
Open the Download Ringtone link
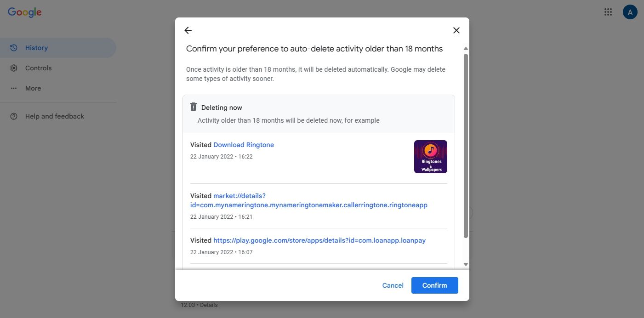pos(244,145)
